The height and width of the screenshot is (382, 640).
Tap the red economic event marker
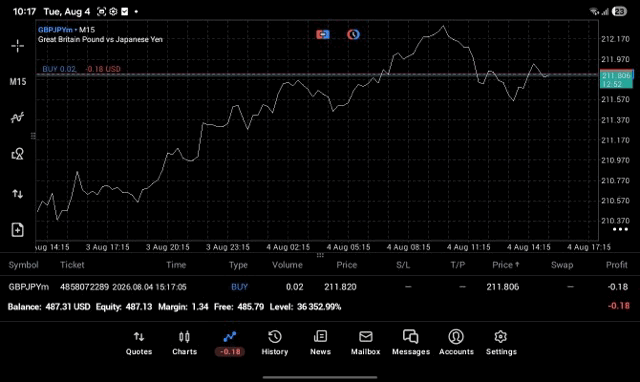[x=322, y=35]
